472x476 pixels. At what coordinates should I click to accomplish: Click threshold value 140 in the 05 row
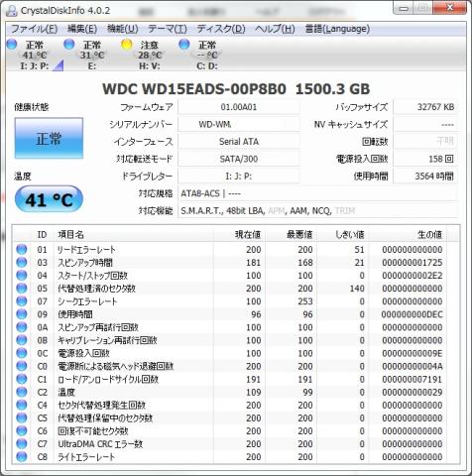[x=357, y=289]
